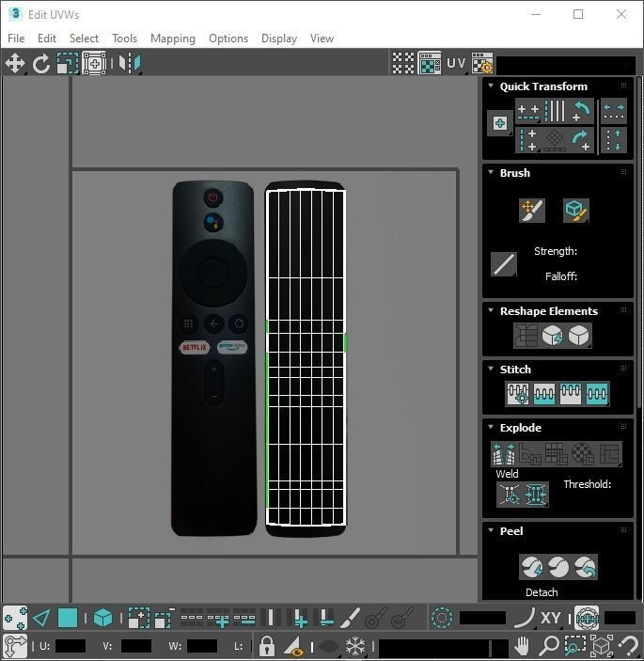The image size is (644, 661).
Task: Click the first Stitch icon with target marker
Action: (x=518, y=394)
